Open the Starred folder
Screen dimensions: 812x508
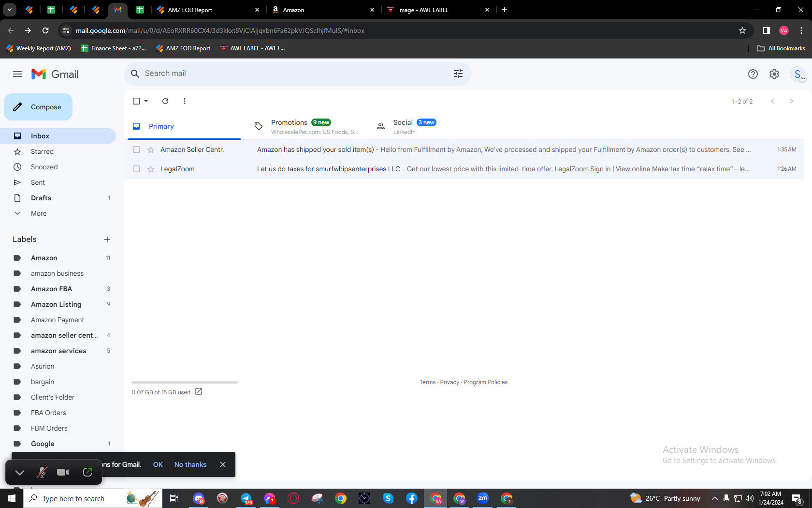(x=58, y=151)
